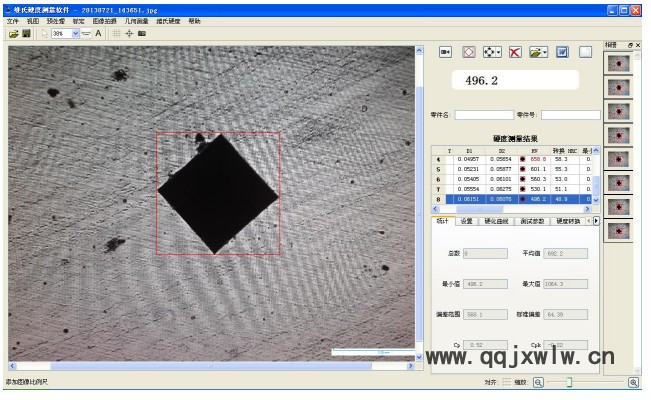This screenshot has width=651, height=400.
Task: Select the last thumbnail in 相册 panel
Action: point(618,231)
